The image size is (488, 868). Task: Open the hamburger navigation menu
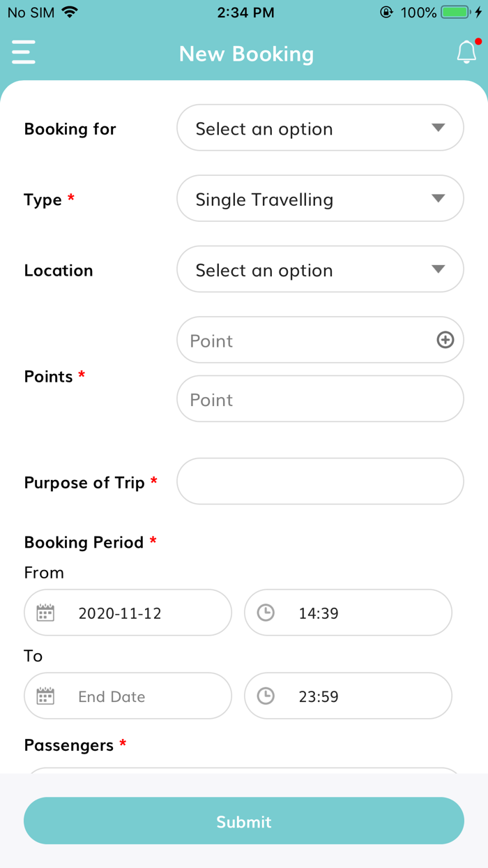(x=23, y=53)
